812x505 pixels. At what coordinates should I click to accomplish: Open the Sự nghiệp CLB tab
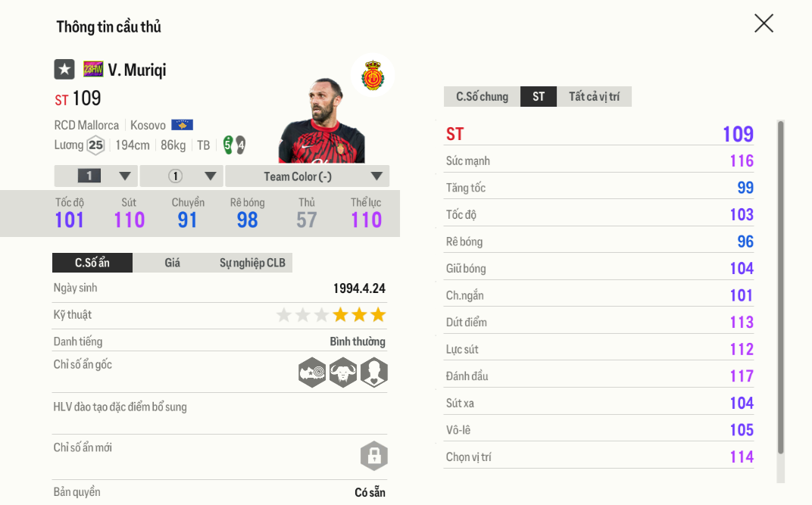click(x=252, y=263)
